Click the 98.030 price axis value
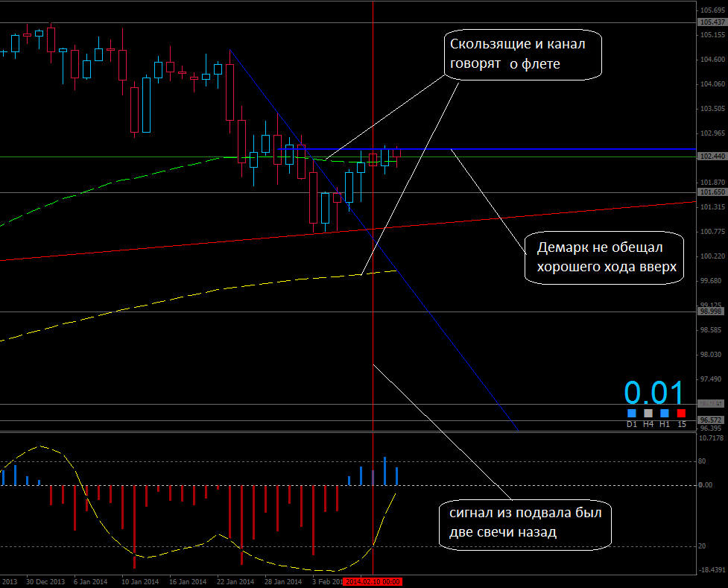Screen dimensions: 728x588 click(712, 355)
